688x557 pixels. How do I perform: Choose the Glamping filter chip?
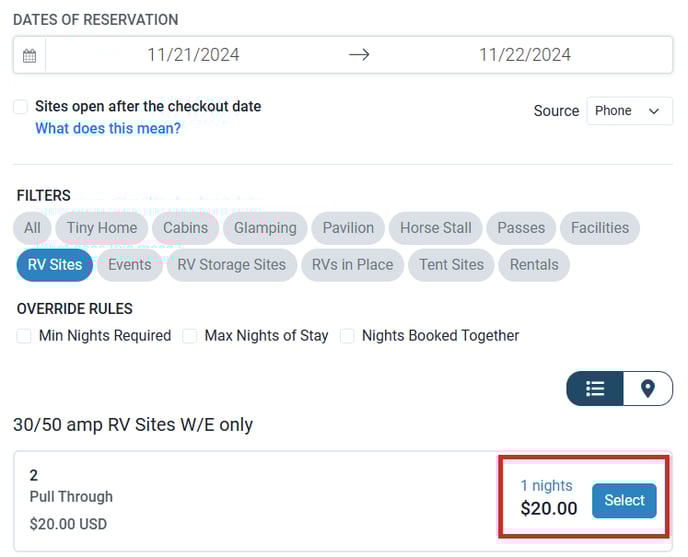pos(265,228)
